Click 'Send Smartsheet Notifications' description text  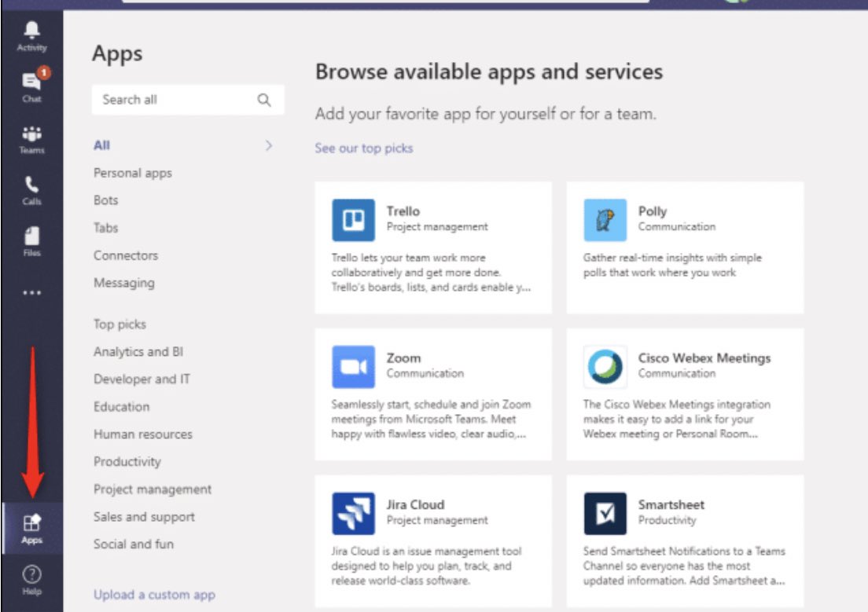684,566
